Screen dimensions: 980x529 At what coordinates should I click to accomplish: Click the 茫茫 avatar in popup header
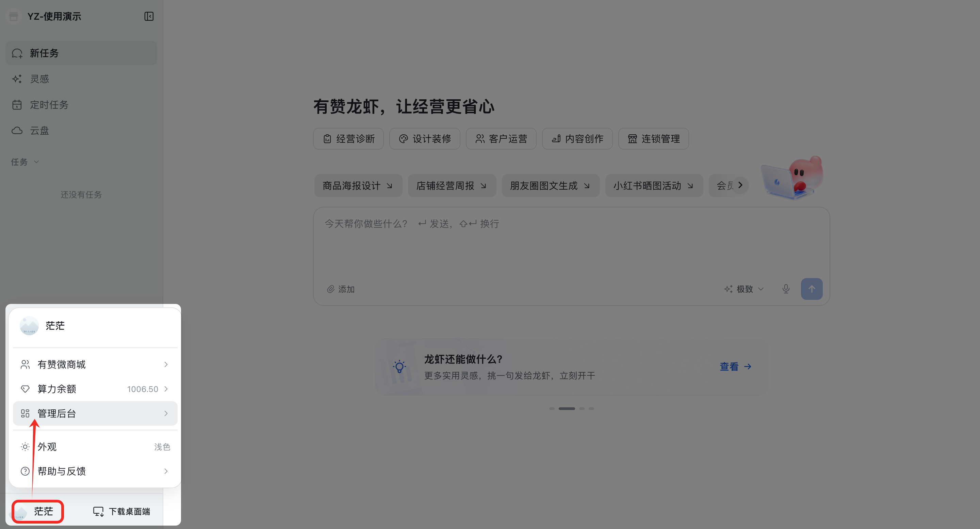[x=29, y=326]
